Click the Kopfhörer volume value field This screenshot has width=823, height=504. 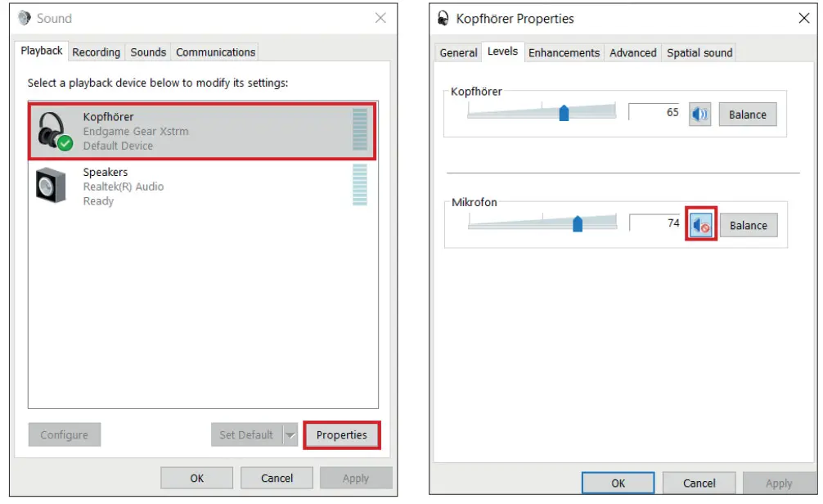pos(655,113)
